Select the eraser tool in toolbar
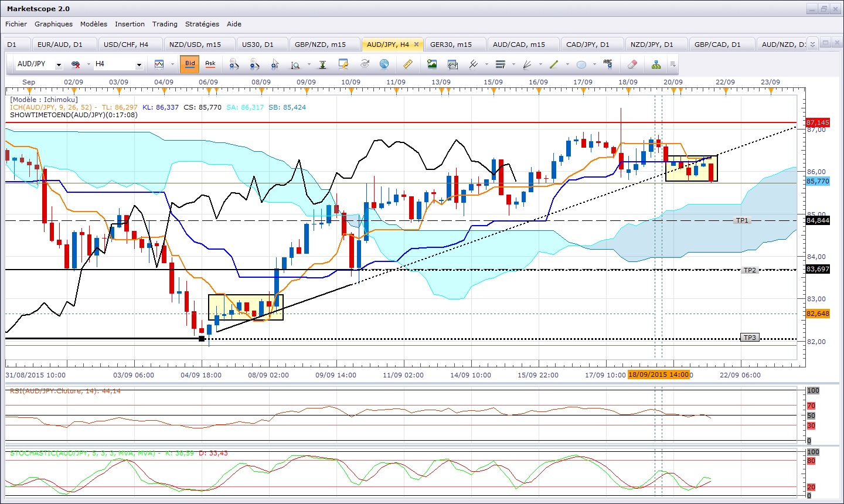The width and height of the screenshot is (844, 504). click(632, 64)
